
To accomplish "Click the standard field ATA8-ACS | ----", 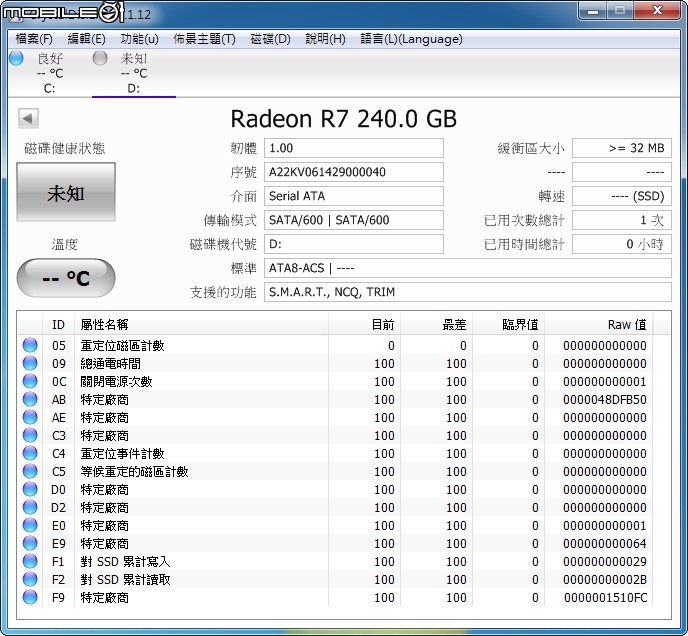I will click(468, 268).
